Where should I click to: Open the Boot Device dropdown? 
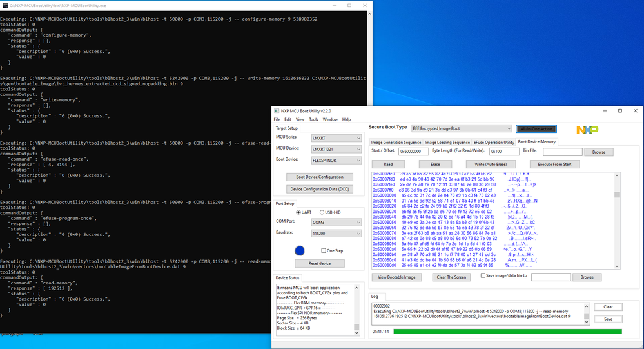337,161
